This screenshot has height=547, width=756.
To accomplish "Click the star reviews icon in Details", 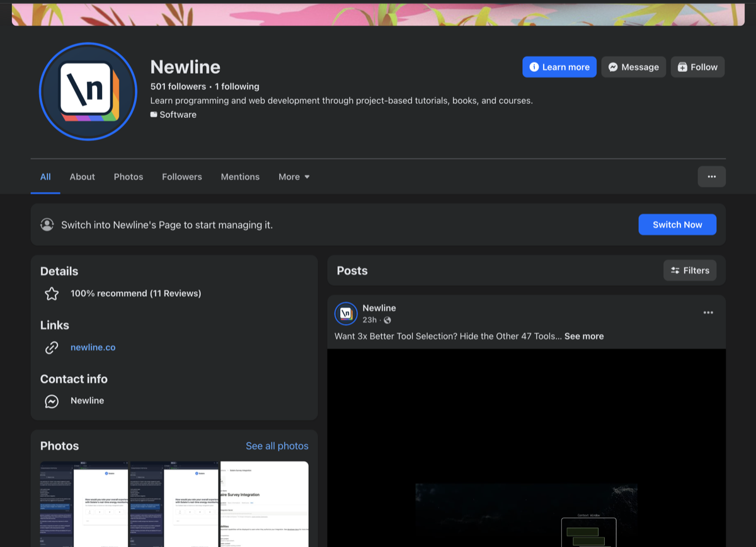I will pos(52,294).
